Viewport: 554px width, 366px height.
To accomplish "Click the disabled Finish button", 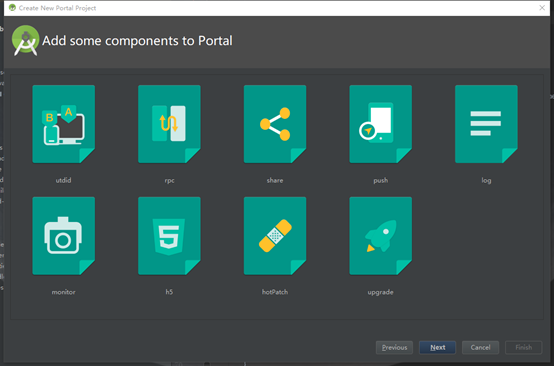I will (x=524, y=347).
